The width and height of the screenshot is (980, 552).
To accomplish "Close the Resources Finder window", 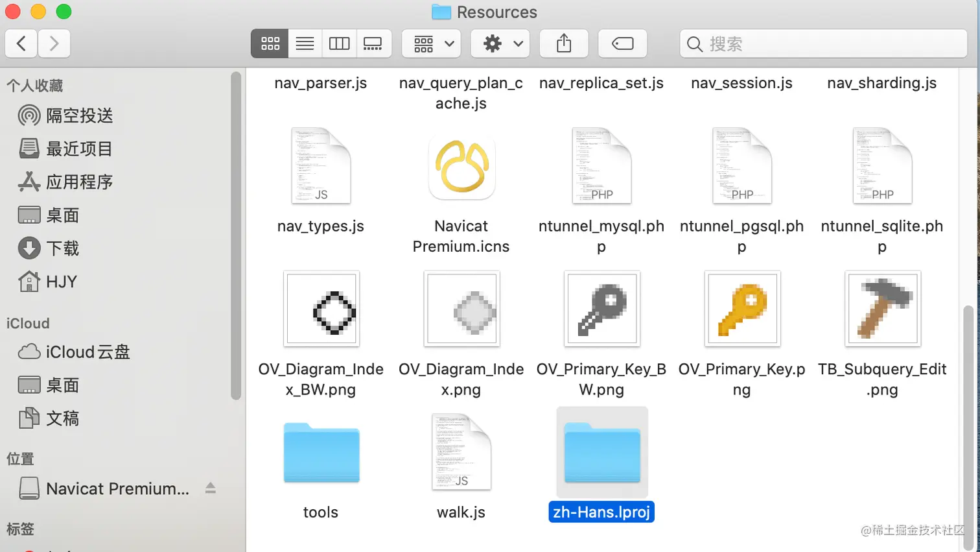I will (x=13, y=12).
